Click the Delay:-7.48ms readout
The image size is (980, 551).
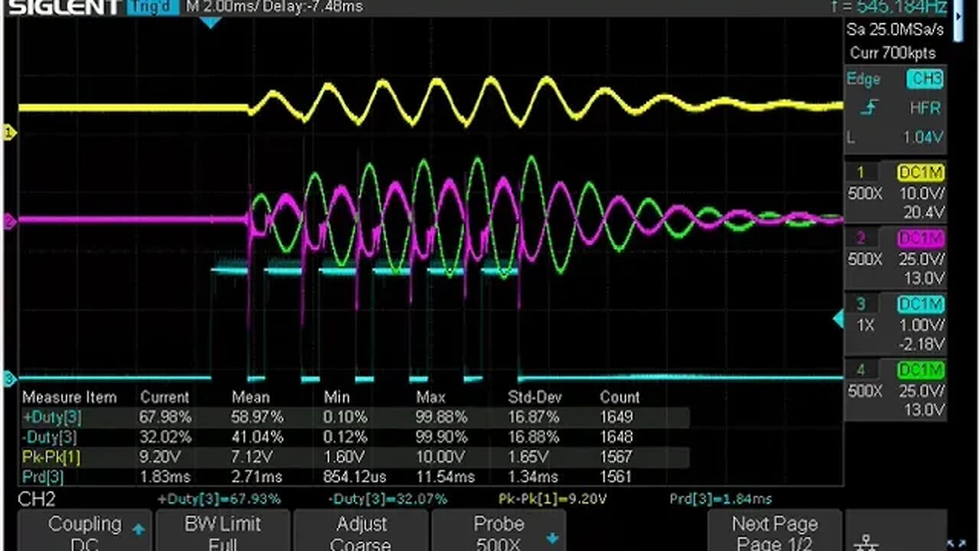[x=312, y=7]
